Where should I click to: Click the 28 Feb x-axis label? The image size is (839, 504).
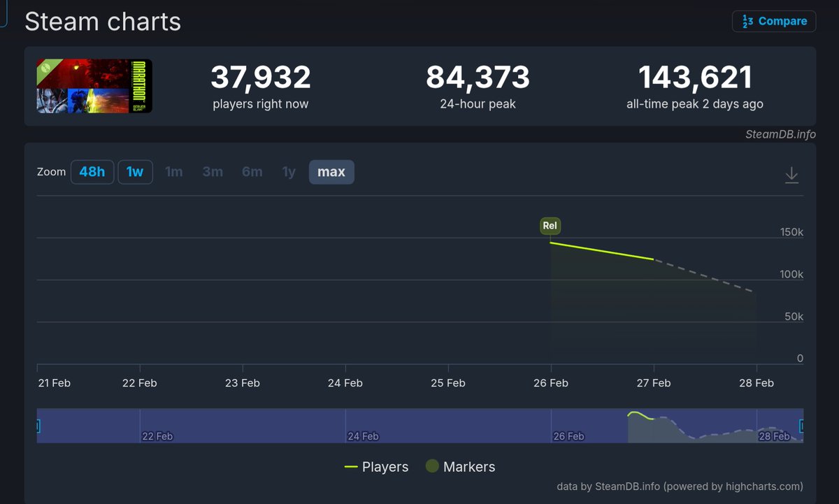[x=756, y=383]
